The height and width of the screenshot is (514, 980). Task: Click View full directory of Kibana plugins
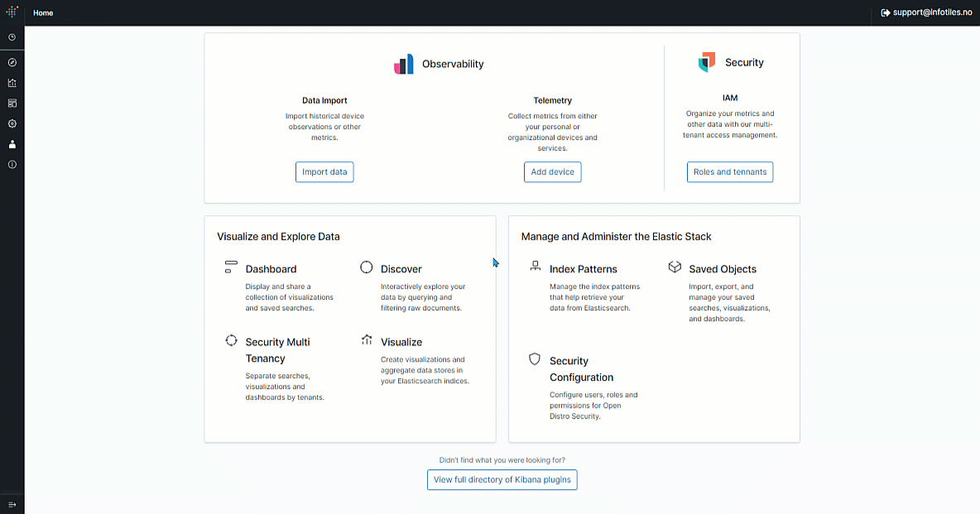(x=502, y=479)
